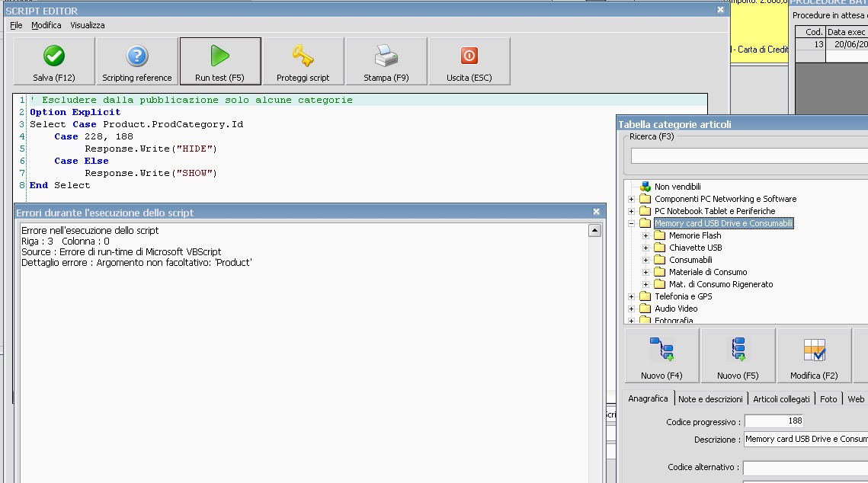
Task: Select Mat. di Consumo Rigenerato category
Action: [x=722, y=284]
